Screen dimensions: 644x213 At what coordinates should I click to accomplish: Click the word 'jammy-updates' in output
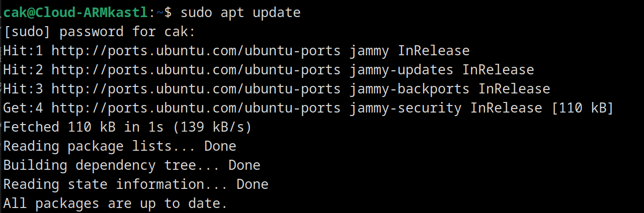401,70
